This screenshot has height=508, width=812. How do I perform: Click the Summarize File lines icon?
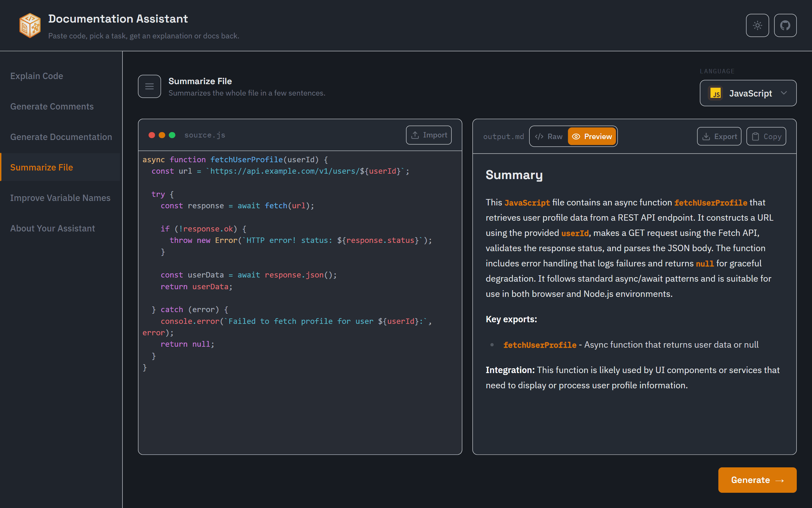click(x=149, y=86)
